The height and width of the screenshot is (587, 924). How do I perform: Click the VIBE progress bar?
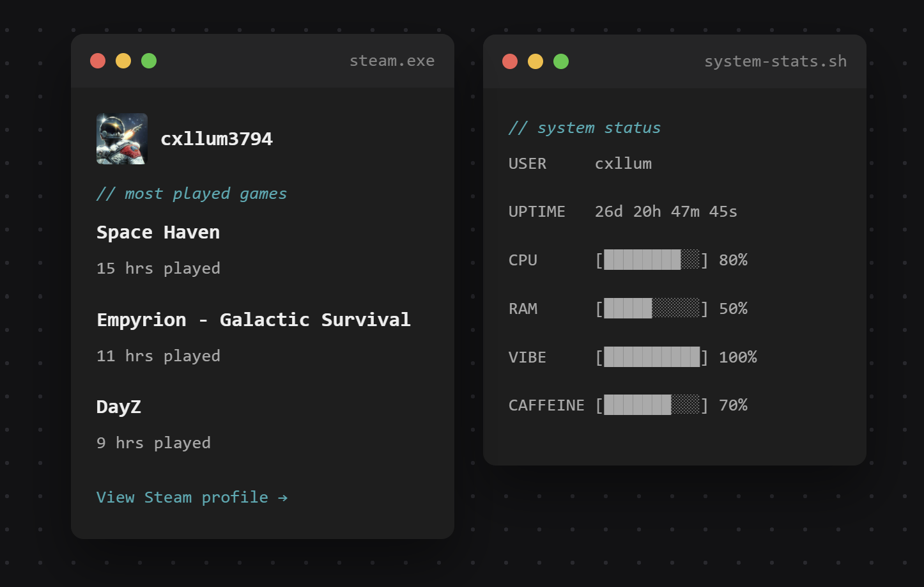(652, 357)
